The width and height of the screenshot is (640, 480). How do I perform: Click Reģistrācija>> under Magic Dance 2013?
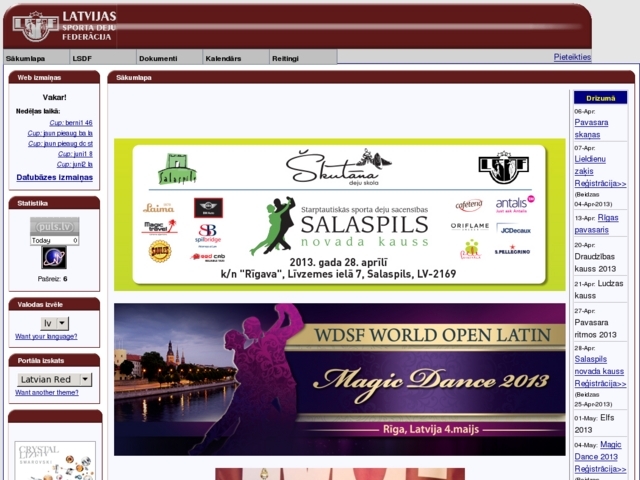click(x=600, y=469)
